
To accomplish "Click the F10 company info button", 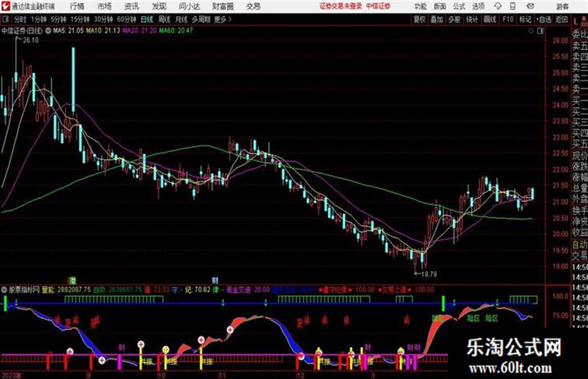I will pos(508,19).
